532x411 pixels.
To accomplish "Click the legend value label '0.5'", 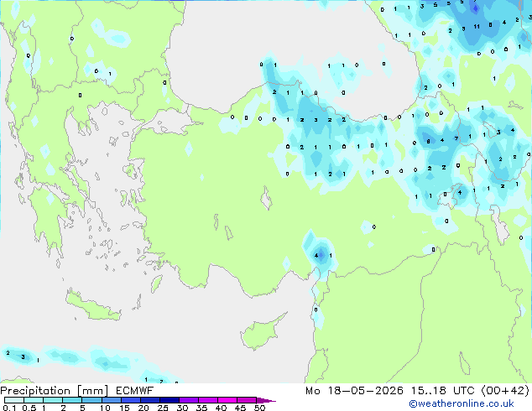I will [x=29, y=408].
